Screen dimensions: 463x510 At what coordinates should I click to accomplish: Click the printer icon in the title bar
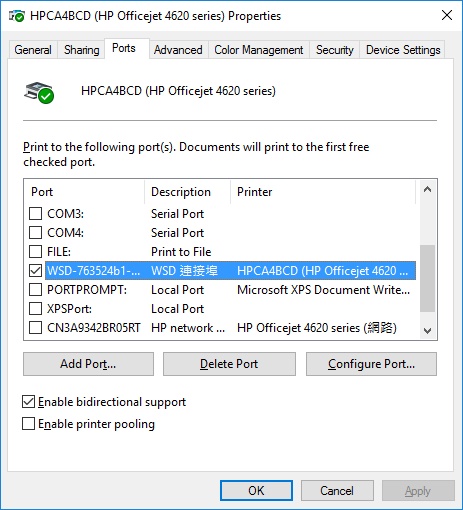pos(17,16)
